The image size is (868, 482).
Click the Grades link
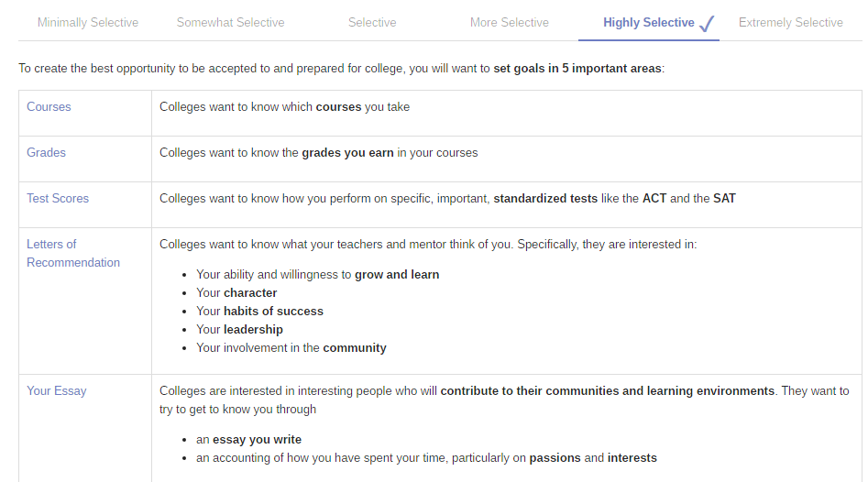(46, 153)
